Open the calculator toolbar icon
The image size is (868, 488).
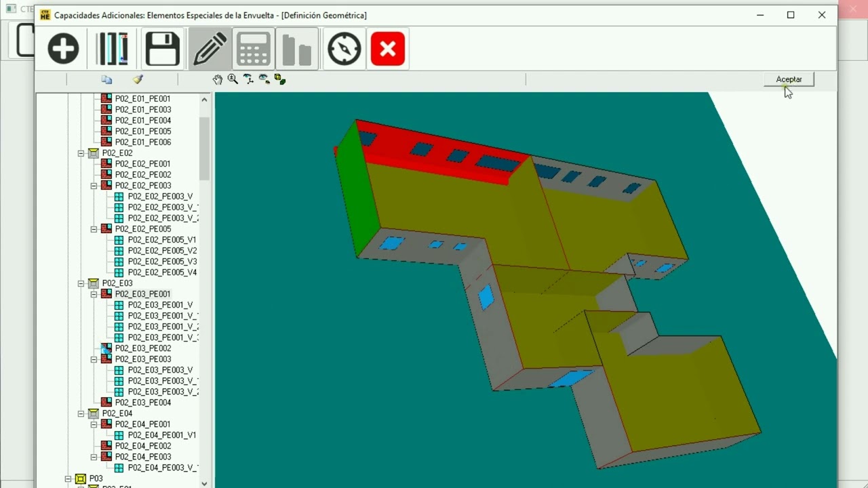254,49
